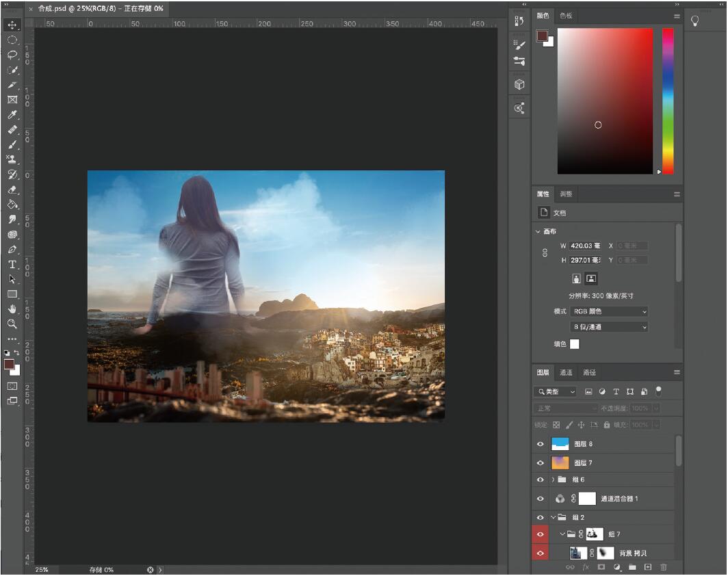Select the 颜色 tab

point(543,16)
